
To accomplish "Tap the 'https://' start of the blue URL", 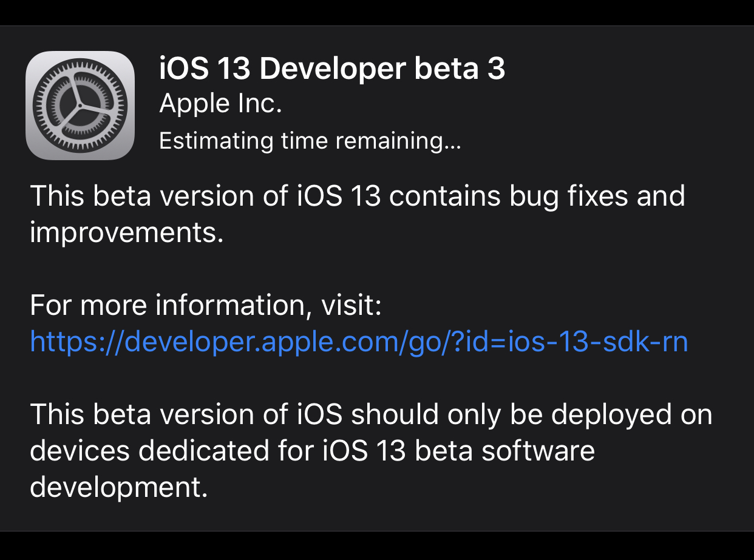I will [x=77, y=342].
